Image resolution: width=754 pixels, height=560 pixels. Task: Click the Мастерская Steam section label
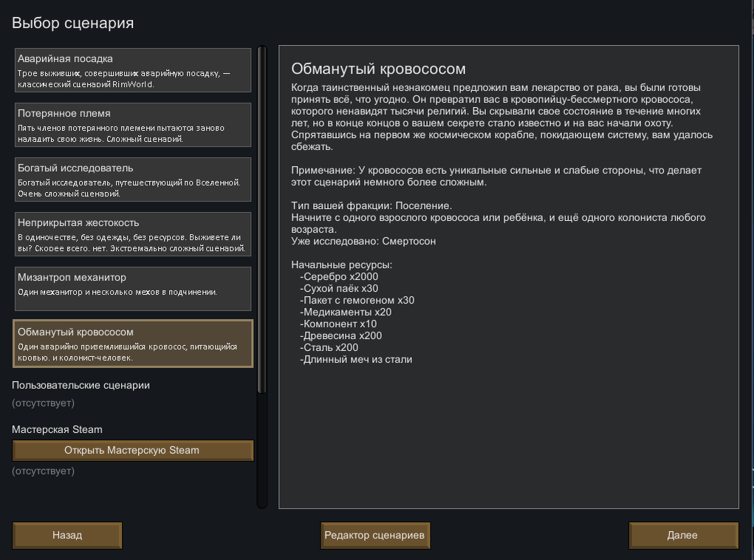pyautogui.click(x=57, y=429)
